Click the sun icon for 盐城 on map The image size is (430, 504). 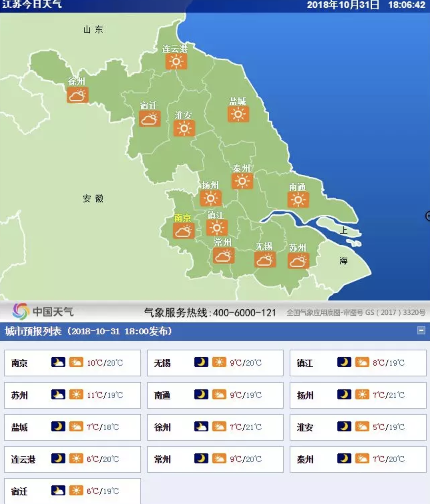[x=238, y=114]
